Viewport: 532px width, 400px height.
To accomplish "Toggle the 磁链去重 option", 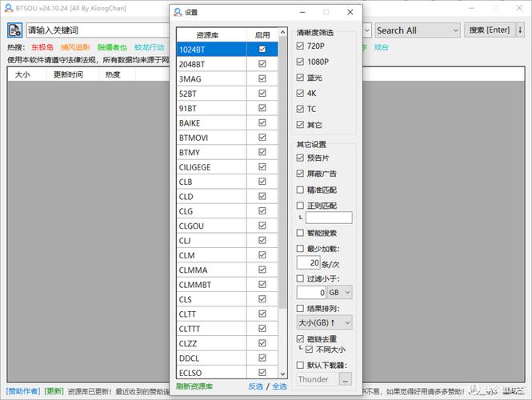I will tap(300, 338).
